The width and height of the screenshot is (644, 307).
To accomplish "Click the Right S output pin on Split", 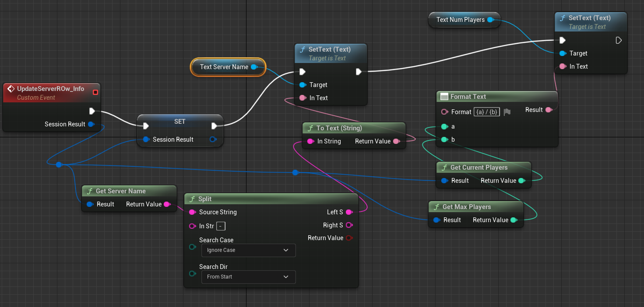I will pyautogui.click(x=349, y=225).
